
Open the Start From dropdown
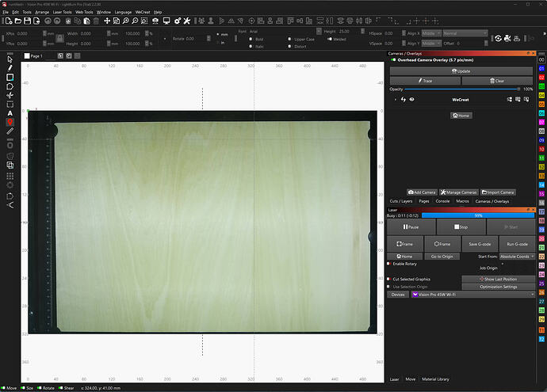[517, 257]
